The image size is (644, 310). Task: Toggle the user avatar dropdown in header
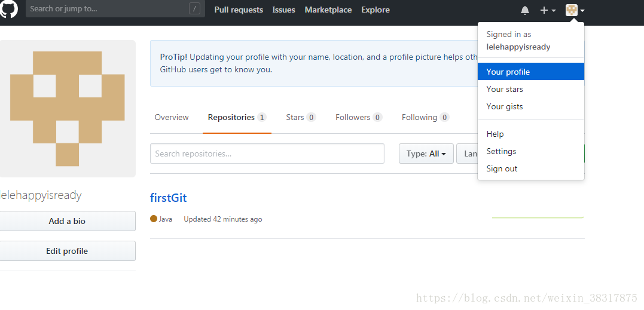575,10
